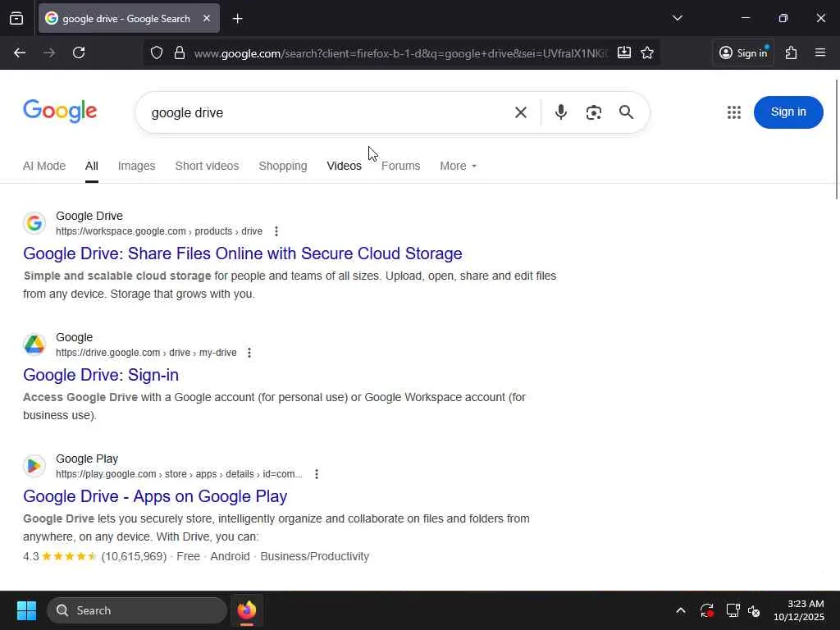The width and height of the screenshot is (840, 630).
Task: Show hidden system tray icons
Action: [x=681, y=610]
